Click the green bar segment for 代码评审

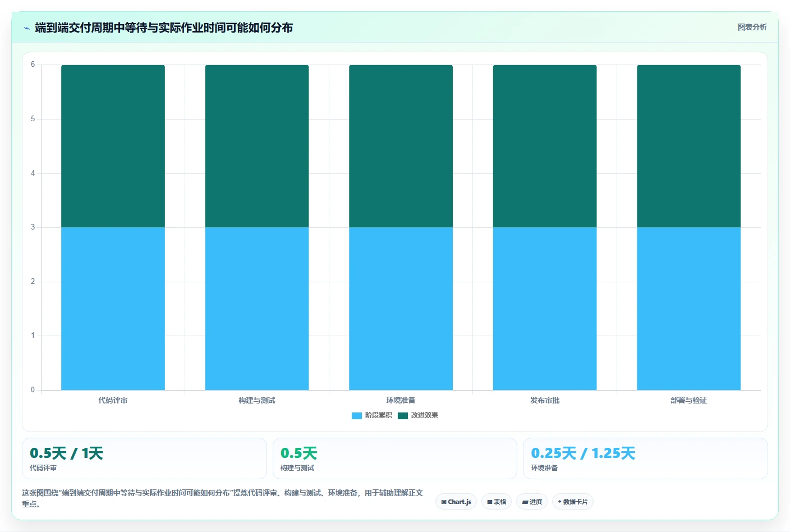[x=113, y=146]
